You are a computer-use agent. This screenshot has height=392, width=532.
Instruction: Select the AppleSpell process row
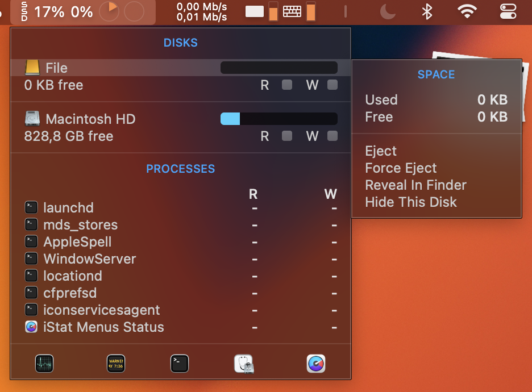(181, 241)
